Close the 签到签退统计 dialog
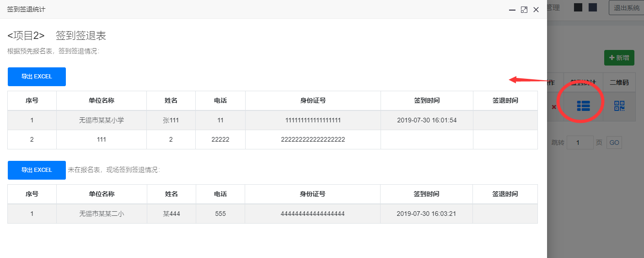The width and height of the screenshot is (644, 258). pos(536,10)
